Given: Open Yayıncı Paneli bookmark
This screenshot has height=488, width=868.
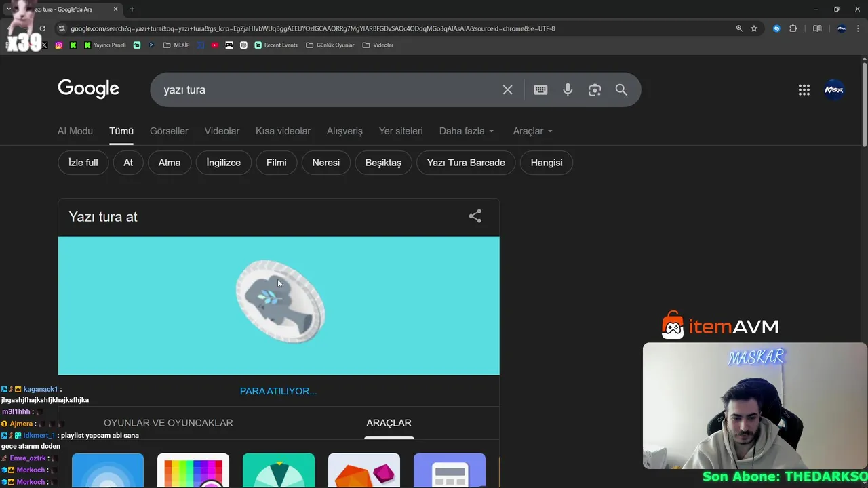Looking at the screenshot, I should click(105, 45).
